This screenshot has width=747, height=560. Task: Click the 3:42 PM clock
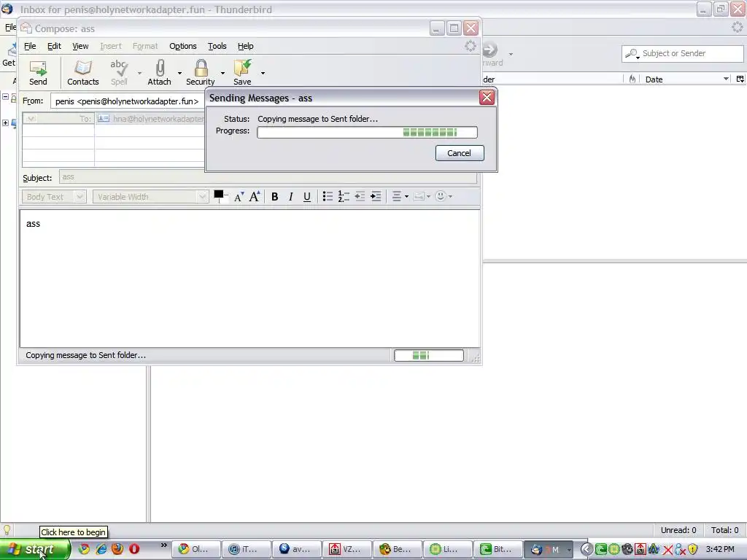720,549
